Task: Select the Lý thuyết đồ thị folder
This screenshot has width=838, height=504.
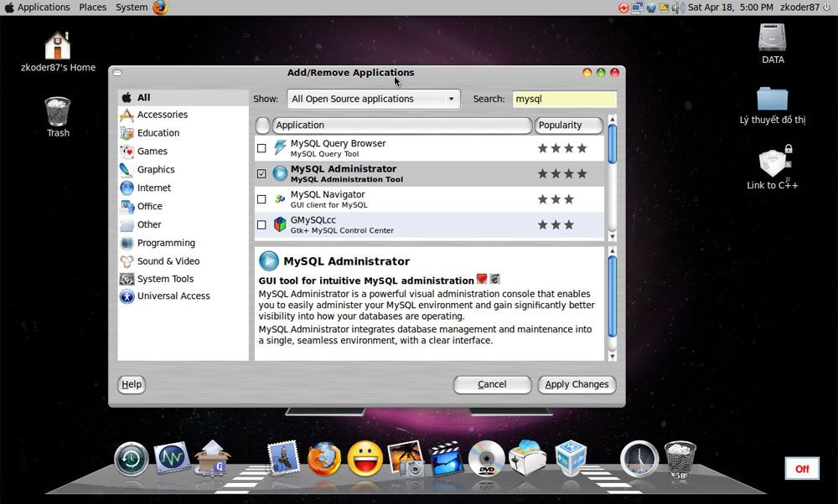Action: [x=773, y=105]
